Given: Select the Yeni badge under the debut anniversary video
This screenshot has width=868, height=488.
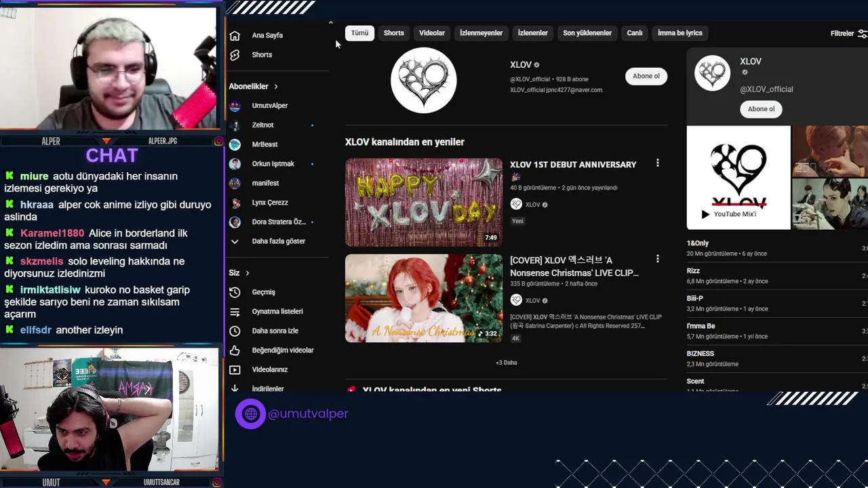Looking at the screenshot, I should 518,221.
